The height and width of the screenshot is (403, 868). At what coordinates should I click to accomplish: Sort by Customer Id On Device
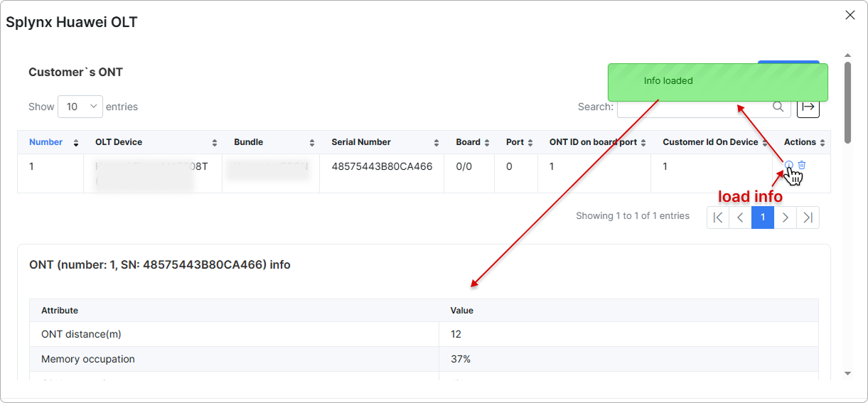pyautogui.click(x=712, y=142)
